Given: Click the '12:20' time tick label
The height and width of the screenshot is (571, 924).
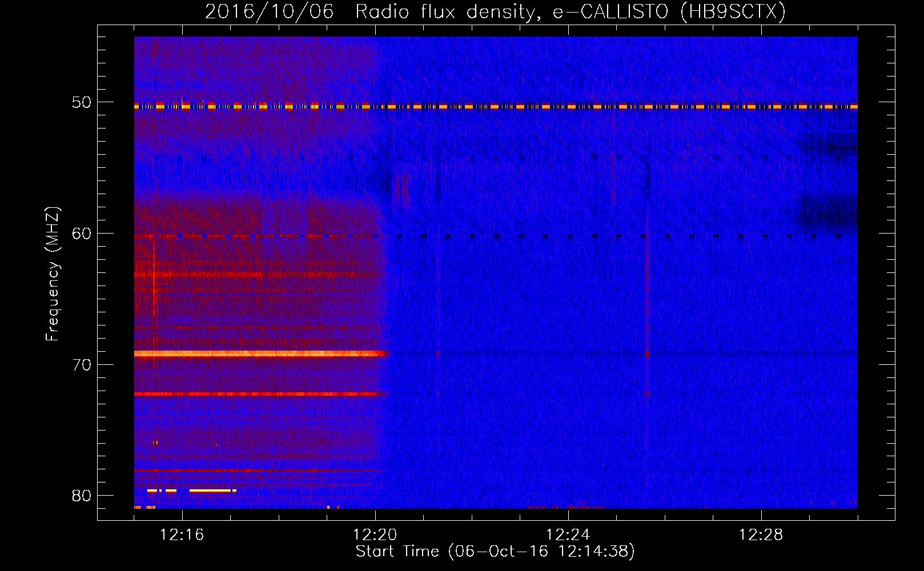Looking at the screenshot, I should click(375, 534).
